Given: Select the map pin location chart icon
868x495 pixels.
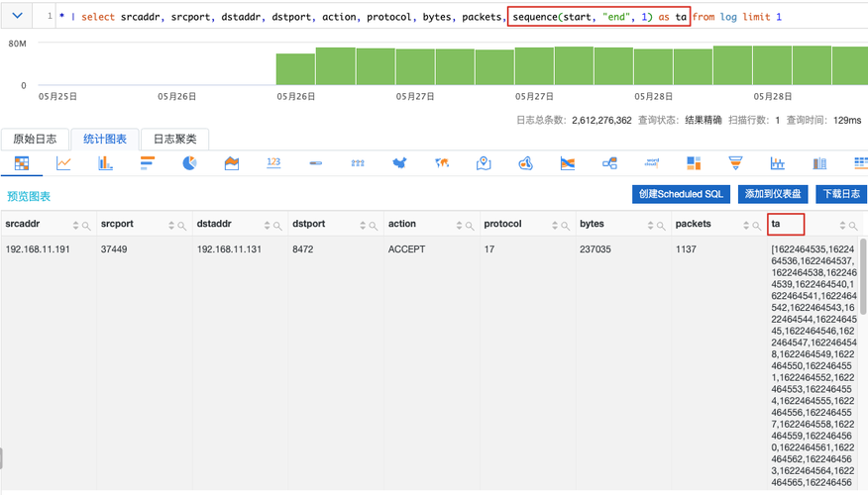Looking at the screenshot, I should [x=484, y=163].
